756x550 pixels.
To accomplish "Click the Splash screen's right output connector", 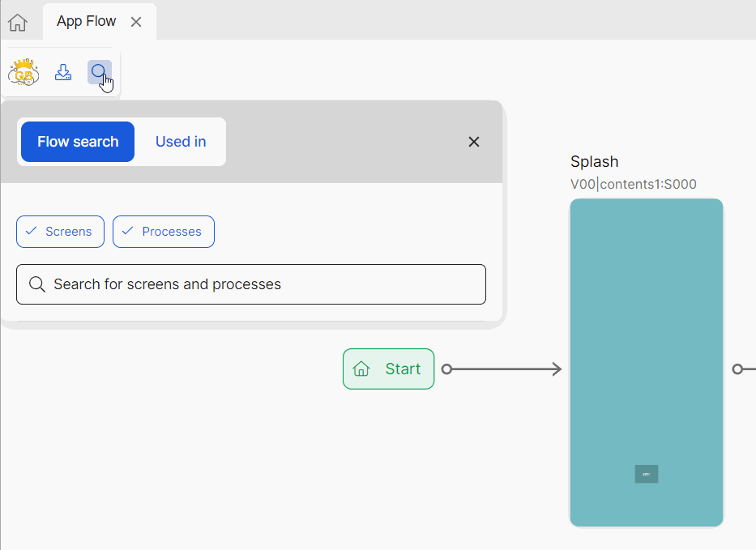I will coord(737,369).
